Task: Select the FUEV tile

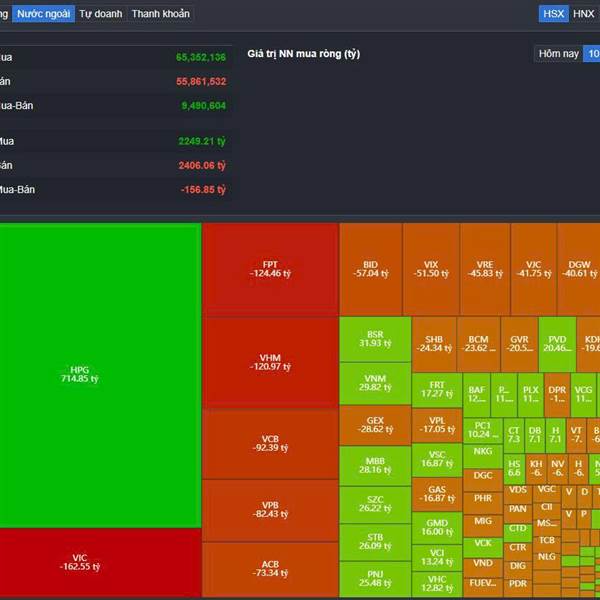Action: coord(483,588)
